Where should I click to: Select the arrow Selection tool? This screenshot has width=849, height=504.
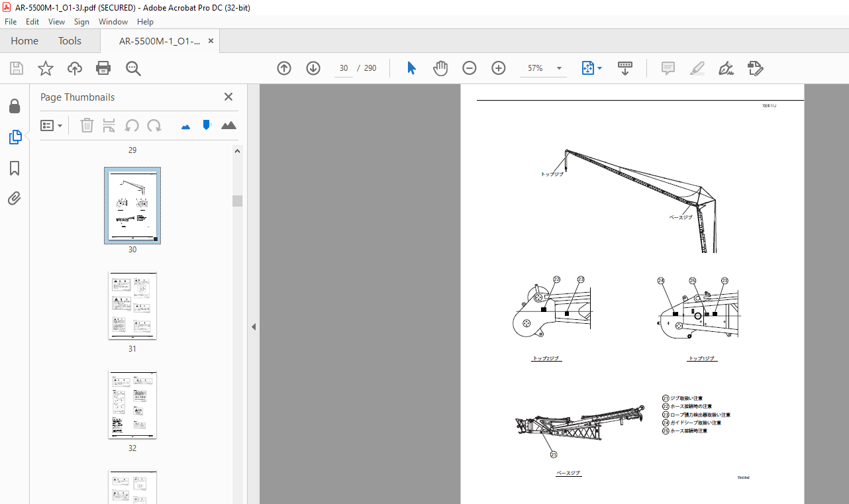coord(411,68)
